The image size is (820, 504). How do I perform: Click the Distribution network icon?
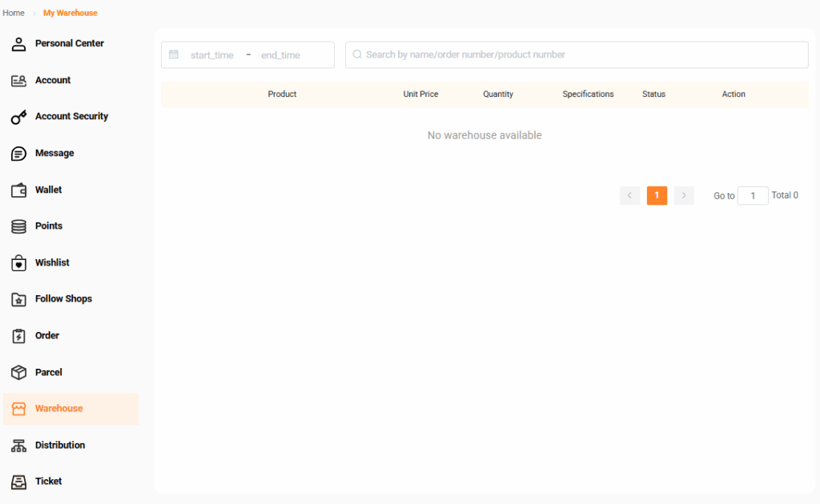pos(18,446)
